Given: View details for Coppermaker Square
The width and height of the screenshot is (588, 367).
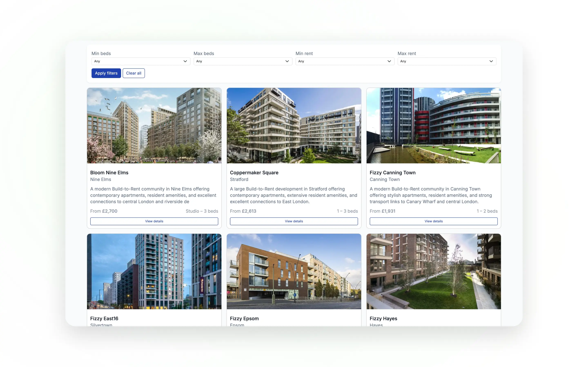Looking at the screenshot, I should pos(294,221).
